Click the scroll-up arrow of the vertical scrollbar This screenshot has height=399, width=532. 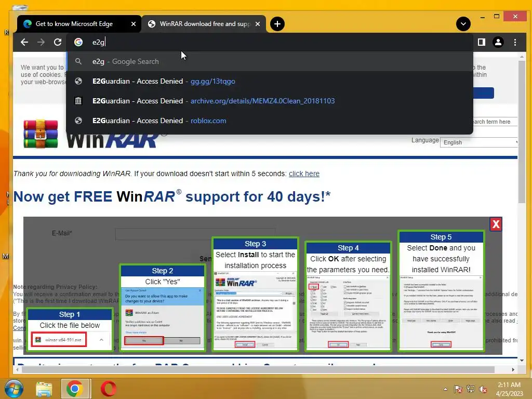[522, 56]
